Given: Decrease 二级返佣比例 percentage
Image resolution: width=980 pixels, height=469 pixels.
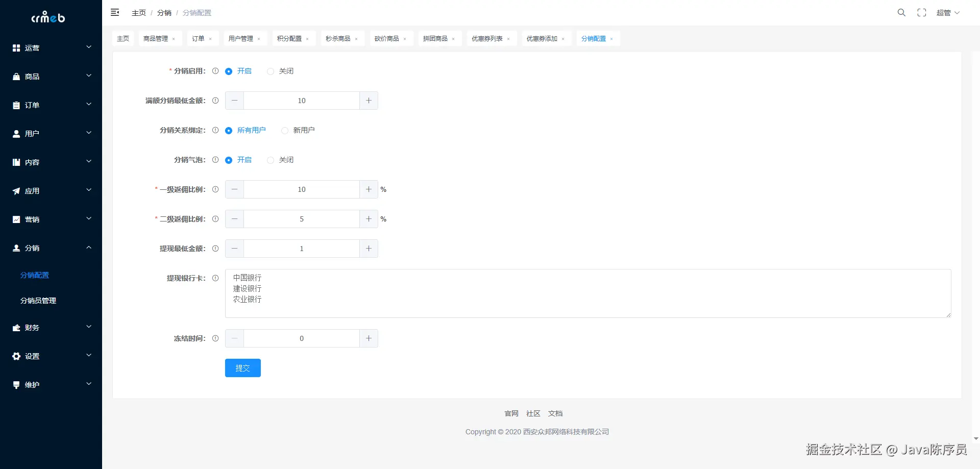Looking at the screenshot, I should point(234,219).
